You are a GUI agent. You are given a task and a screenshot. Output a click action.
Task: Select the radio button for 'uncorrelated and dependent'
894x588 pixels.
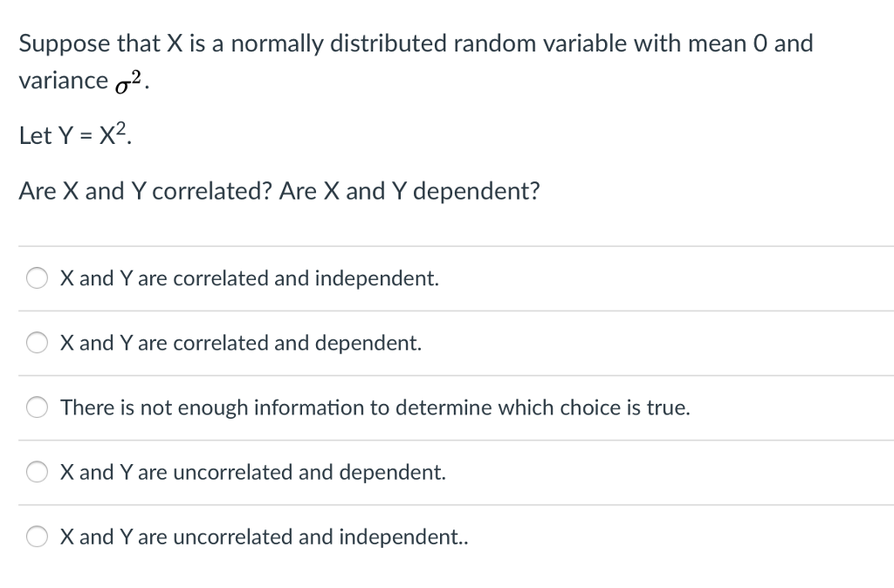click(x=37, y=471)
